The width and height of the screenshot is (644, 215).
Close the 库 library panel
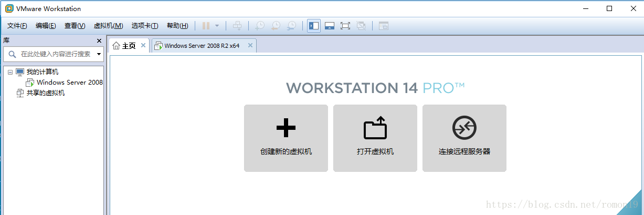(x=99, y=40)
